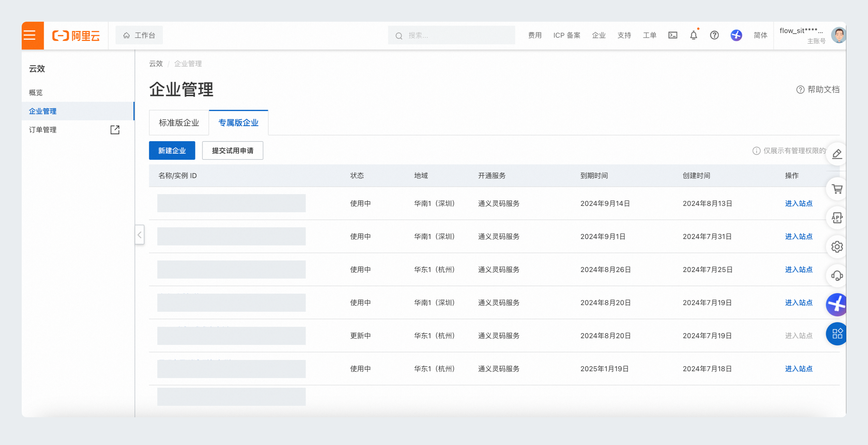This screenshot has width=868, height=445.
Task: Open the floating settings gear icon
Action: coord(837,247)
